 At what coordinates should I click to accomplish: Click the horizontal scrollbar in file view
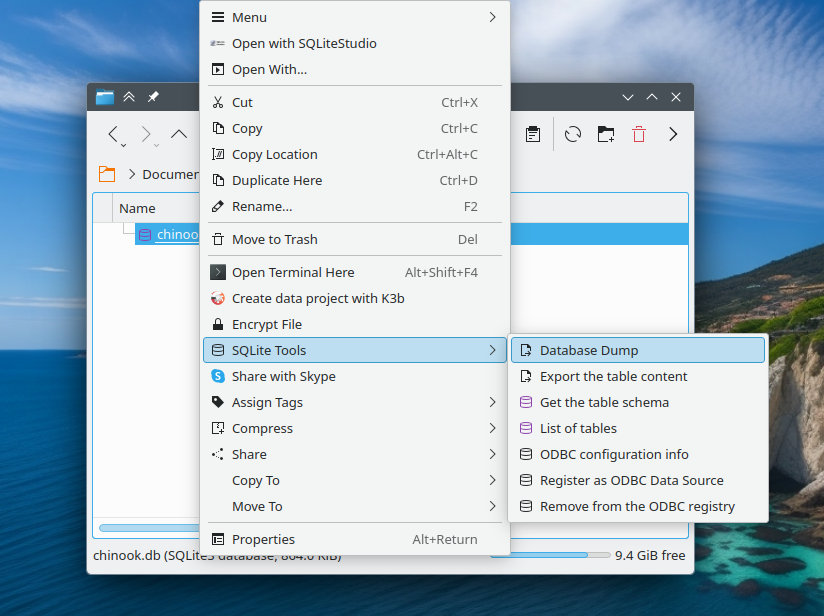(x=149, y=528)
